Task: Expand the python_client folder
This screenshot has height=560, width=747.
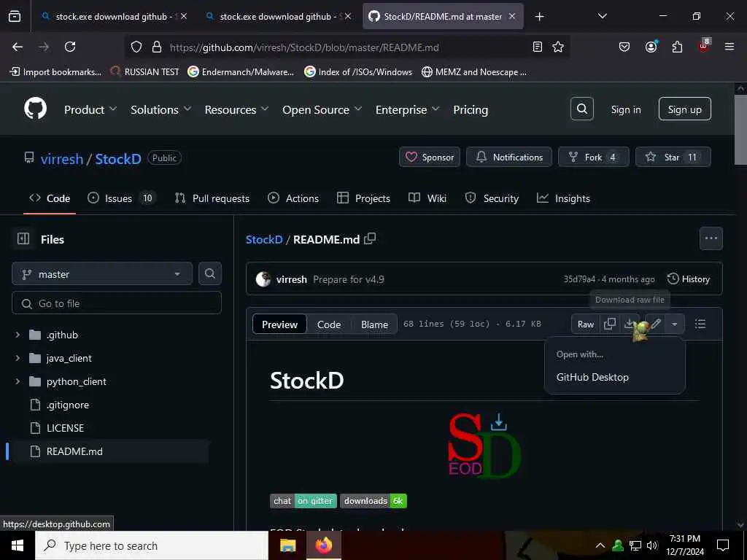Action: click(18, 381)
